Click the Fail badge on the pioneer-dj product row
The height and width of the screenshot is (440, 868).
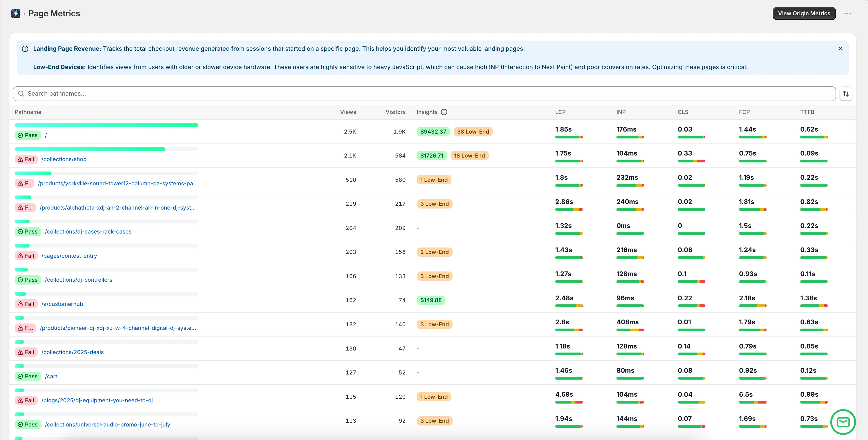(x=25, y=328)
